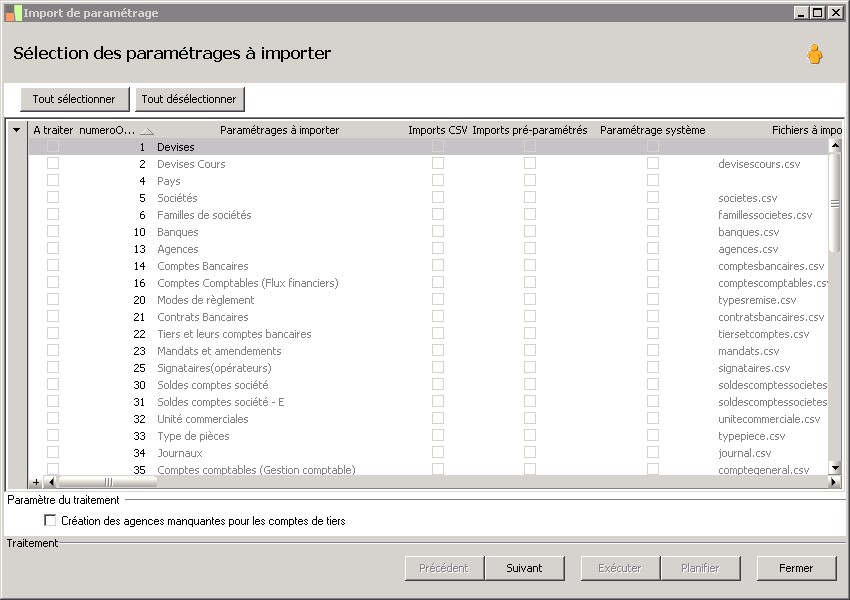Click the application icon in title bar
This screenshot has height=600, width=850.
pyautogui.click(x=12, y=13)
